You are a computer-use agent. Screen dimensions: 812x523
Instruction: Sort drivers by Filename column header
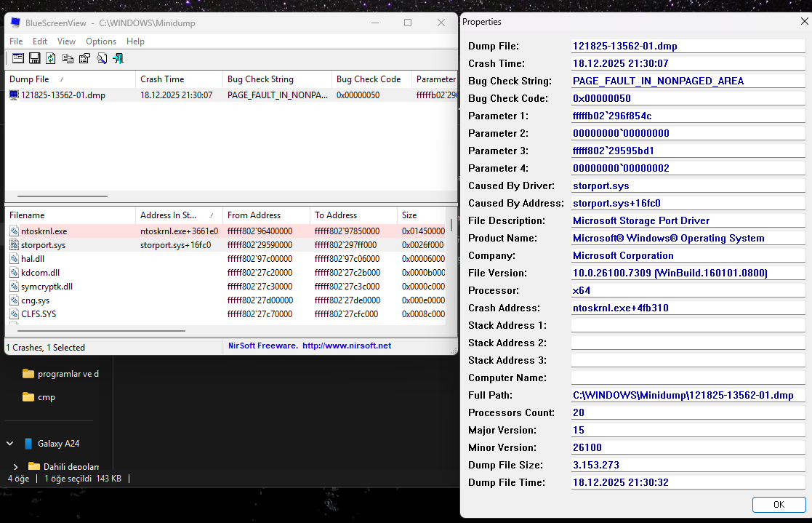70,215
